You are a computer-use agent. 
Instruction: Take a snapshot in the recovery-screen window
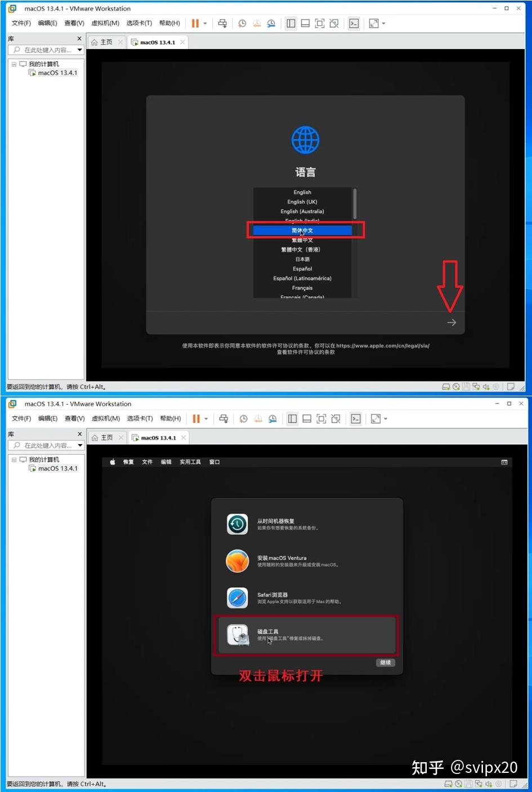243,419
